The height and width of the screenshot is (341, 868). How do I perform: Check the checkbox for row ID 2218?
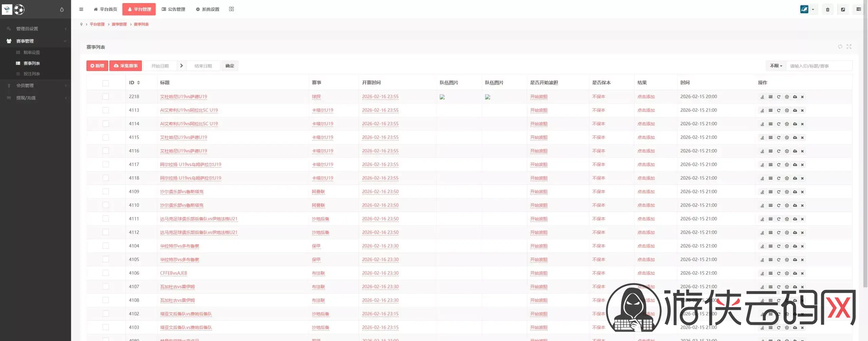(x=106, y=97)
